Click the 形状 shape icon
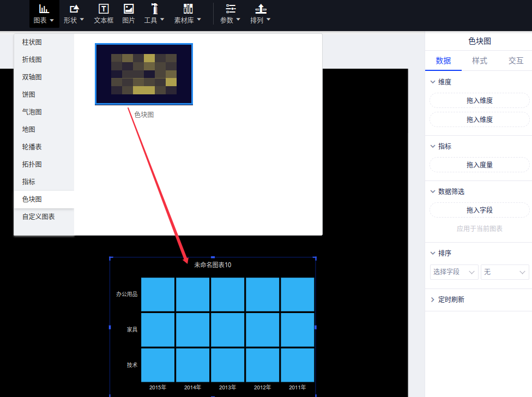Viewport: 532px width, 397px height. 74,9
